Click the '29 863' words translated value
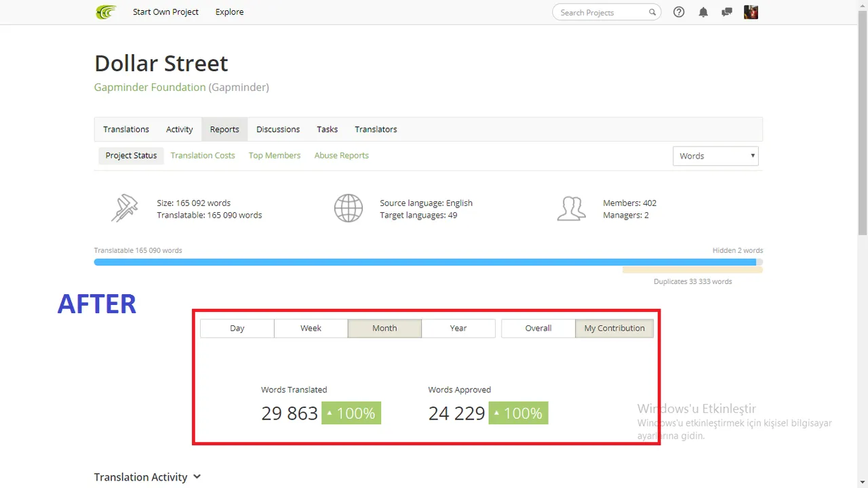 coord(290,413)
